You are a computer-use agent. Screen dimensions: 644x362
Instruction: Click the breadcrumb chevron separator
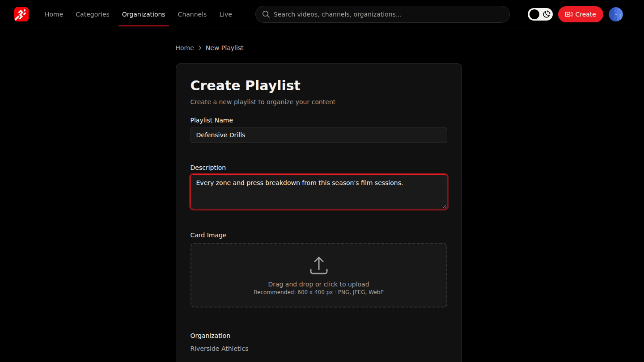(200, 48)
